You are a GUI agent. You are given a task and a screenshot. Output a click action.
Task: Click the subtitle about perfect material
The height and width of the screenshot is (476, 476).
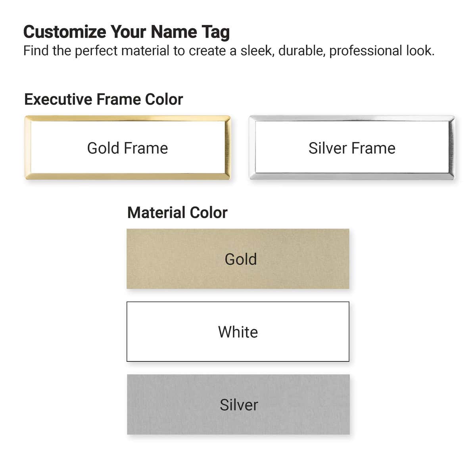tap(229, 51)
